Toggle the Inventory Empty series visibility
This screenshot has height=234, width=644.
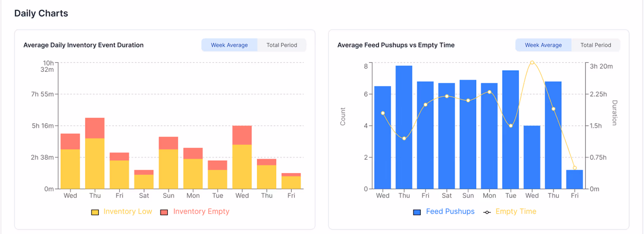[201, 212]
